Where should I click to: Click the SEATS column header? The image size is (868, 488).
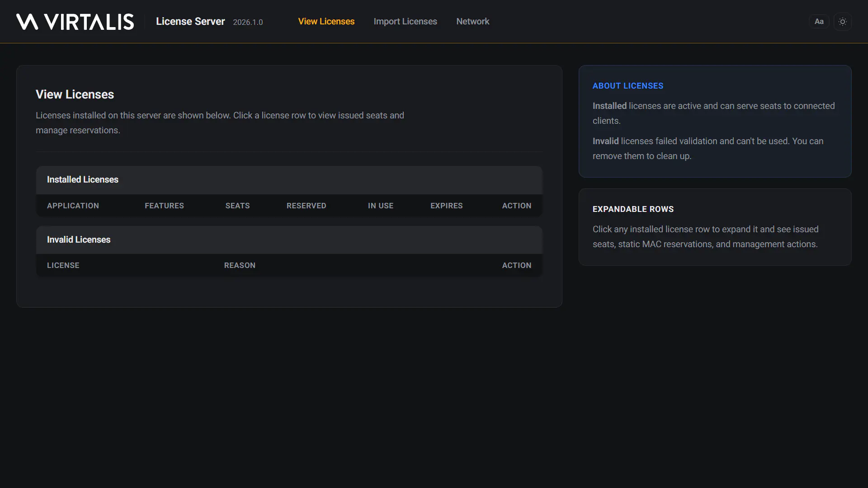pos(237,206)
